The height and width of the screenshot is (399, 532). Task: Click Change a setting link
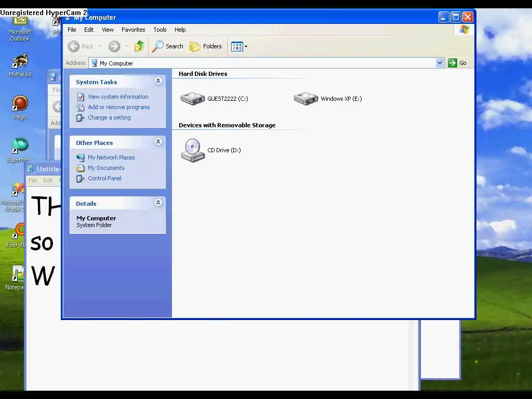109,117
